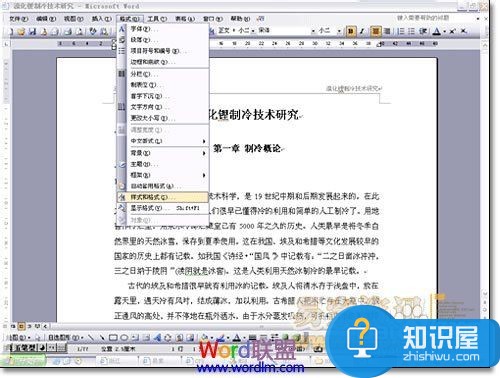Choose 制表位 menu entry
Screen dimensions: 500x378
(x=163, y=85)
